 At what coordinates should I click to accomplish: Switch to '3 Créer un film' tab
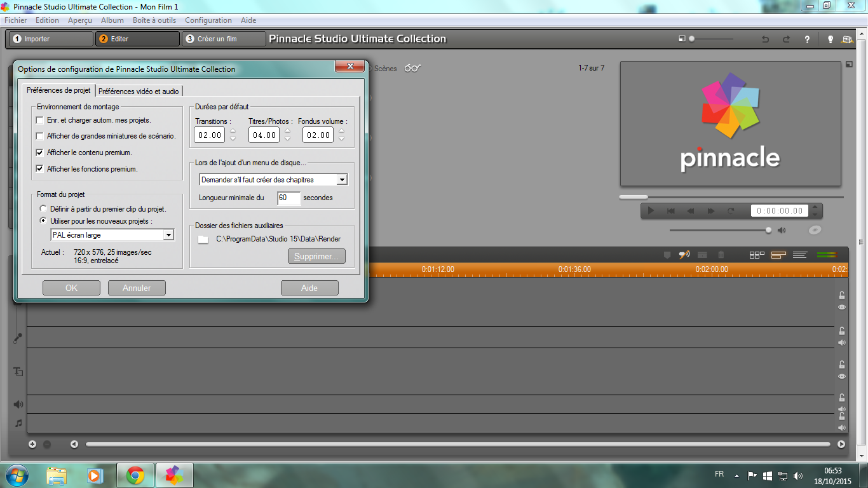click(224, 39)
